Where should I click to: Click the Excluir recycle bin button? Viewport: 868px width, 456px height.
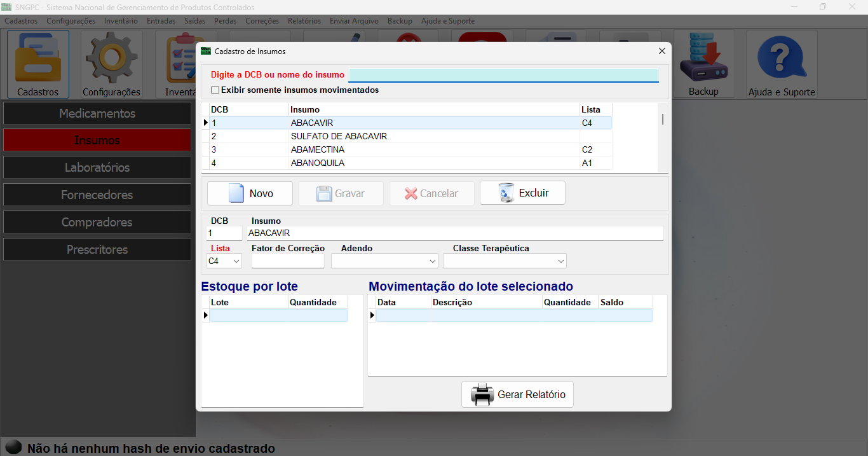(x=522, y=193)
